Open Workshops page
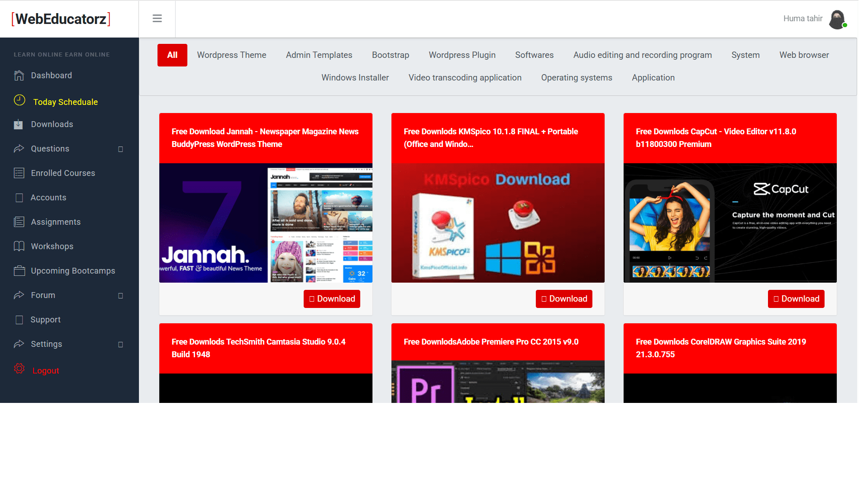The image size is (868, 492). point(52,246)
